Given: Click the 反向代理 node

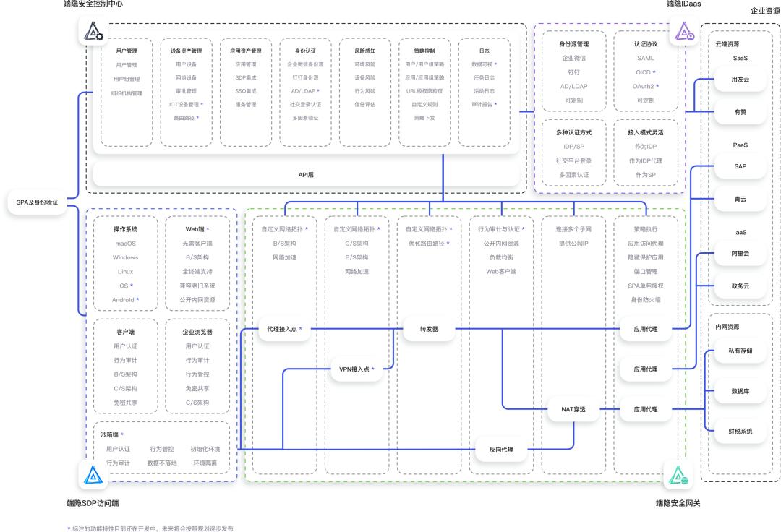Looking at the screenshot, I should tap(501, 450).
